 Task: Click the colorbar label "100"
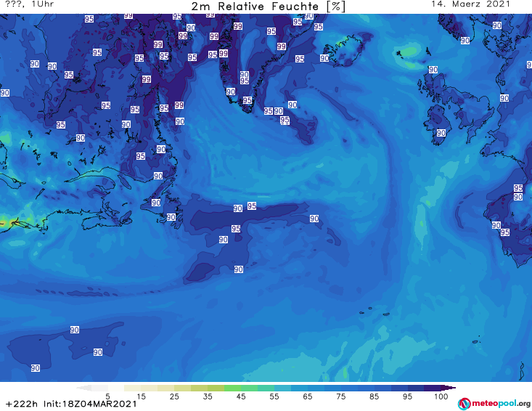[x=441, y=396]
